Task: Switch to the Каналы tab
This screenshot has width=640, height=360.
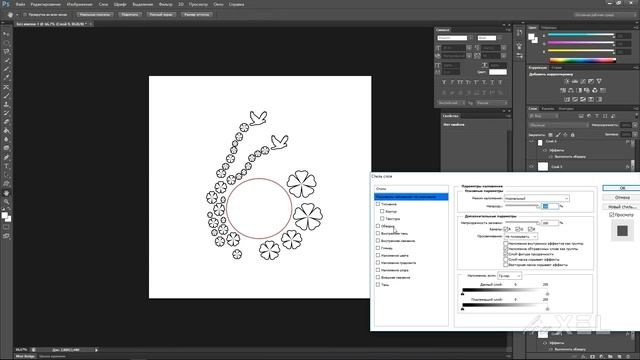Action: pyautogui.click(x=548, y=109)
